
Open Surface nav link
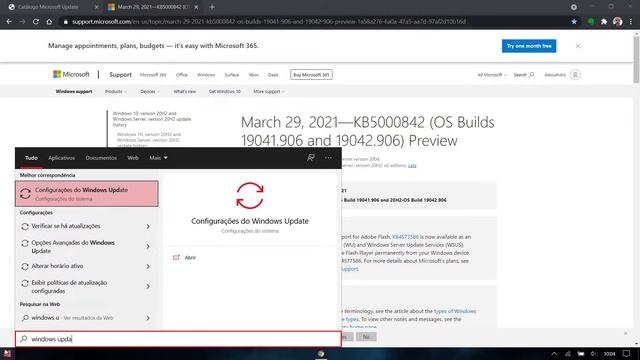point(231,75)
